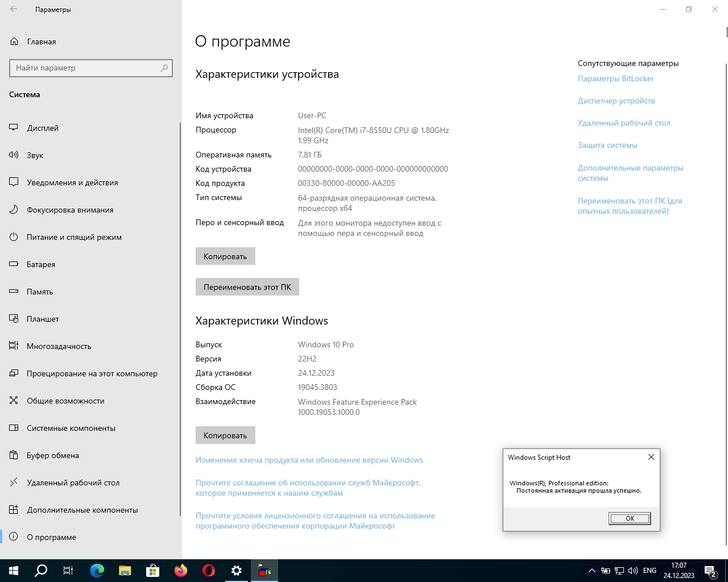This screenshot has width=728, height=582.
Task: Click Копировать under device specifications
Action: (x=225, y=256)
